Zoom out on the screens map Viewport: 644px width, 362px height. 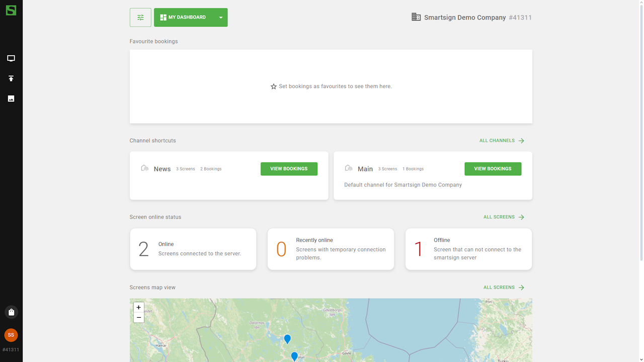click(x=138, y=318)
